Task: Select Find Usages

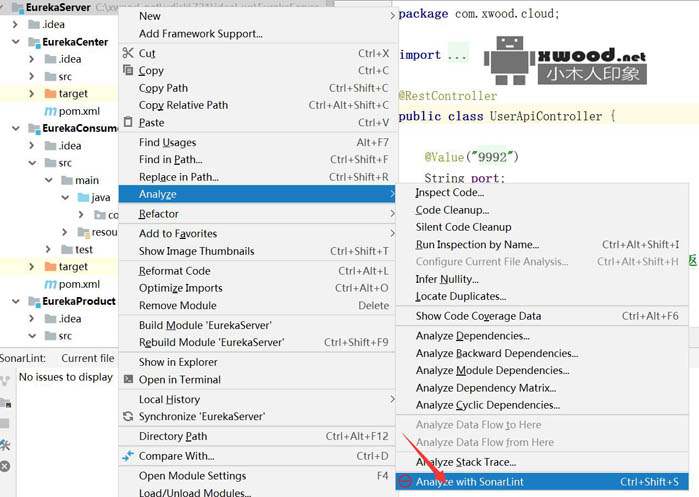Action: point(257,142)
